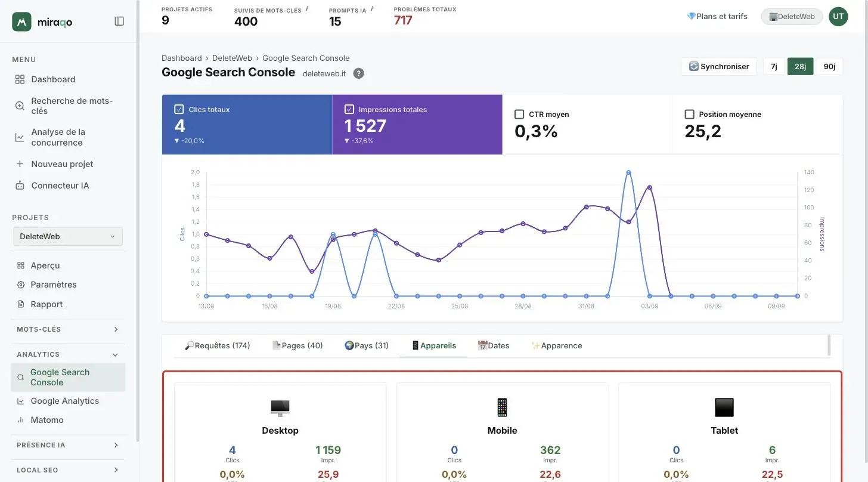Open the Pays (31) tab
Viewport: 868px width, 482px height.
point(366,345)
